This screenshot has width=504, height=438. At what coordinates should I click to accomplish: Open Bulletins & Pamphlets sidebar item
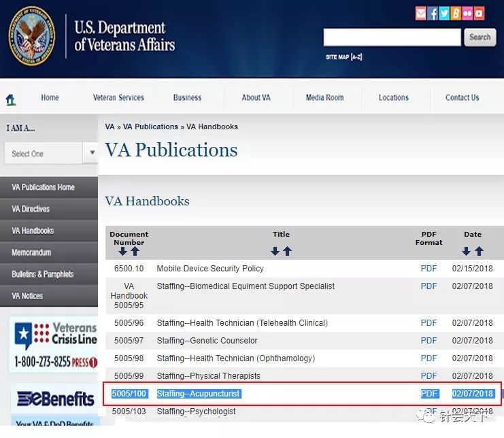[x=49, y=274]
